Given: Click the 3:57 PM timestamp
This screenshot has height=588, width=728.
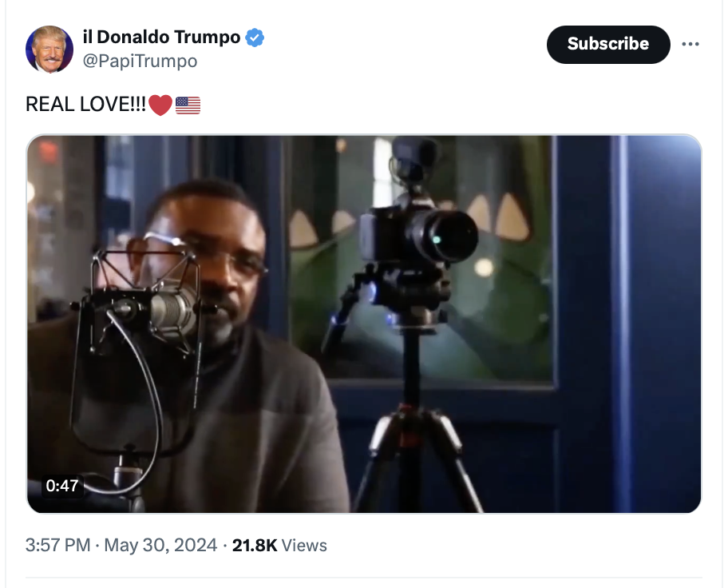Looking at the screenshot, I should click(x=58, y=545).
